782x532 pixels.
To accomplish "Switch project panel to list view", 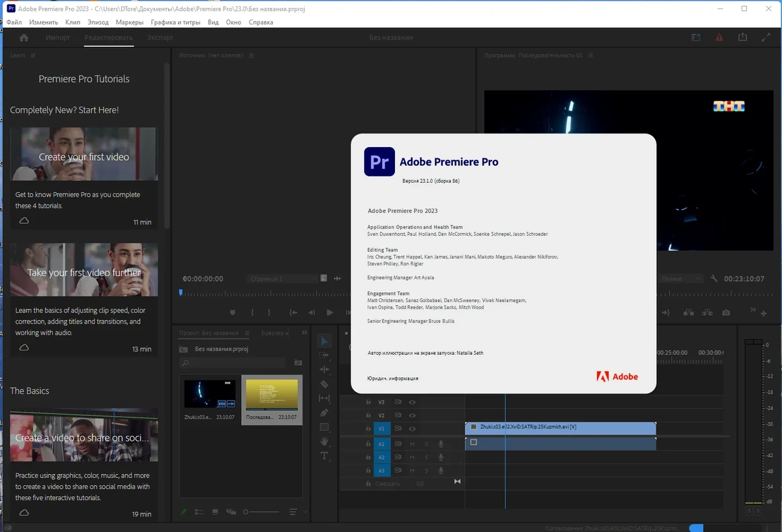I will [199, 512].
